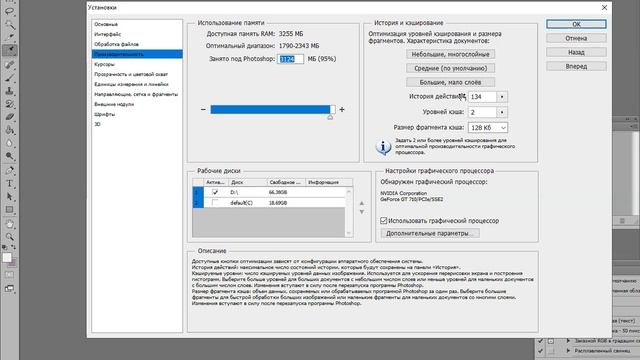Choose 'Небольшие, многослойные' cache preset
The image size is (640, 360).
(x=450, y=54)
